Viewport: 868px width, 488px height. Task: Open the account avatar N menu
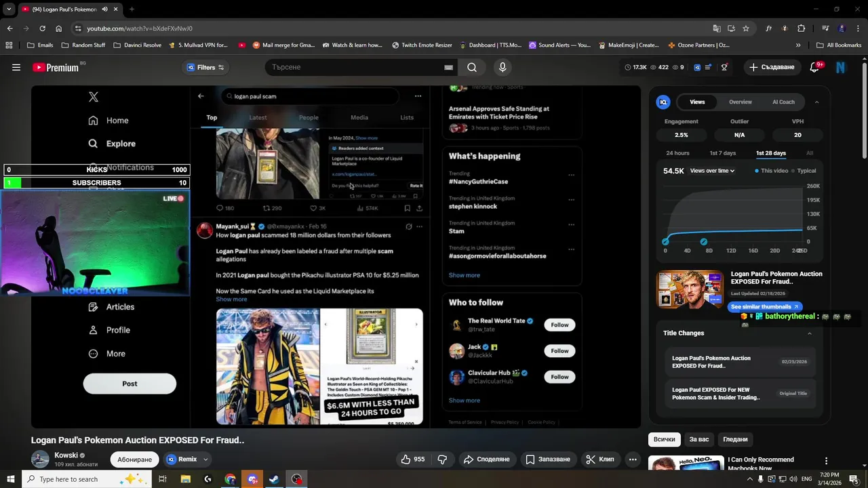(841, 67)
